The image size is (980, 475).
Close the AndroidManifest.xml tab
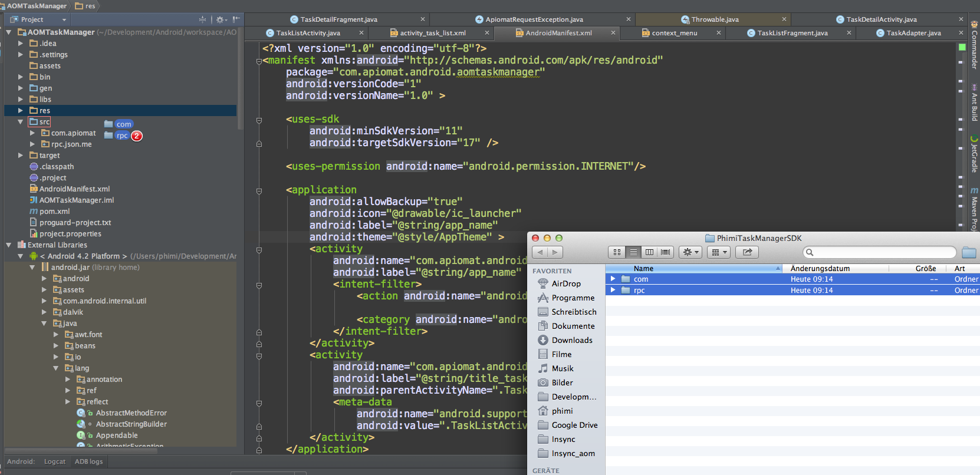[613, 33]
